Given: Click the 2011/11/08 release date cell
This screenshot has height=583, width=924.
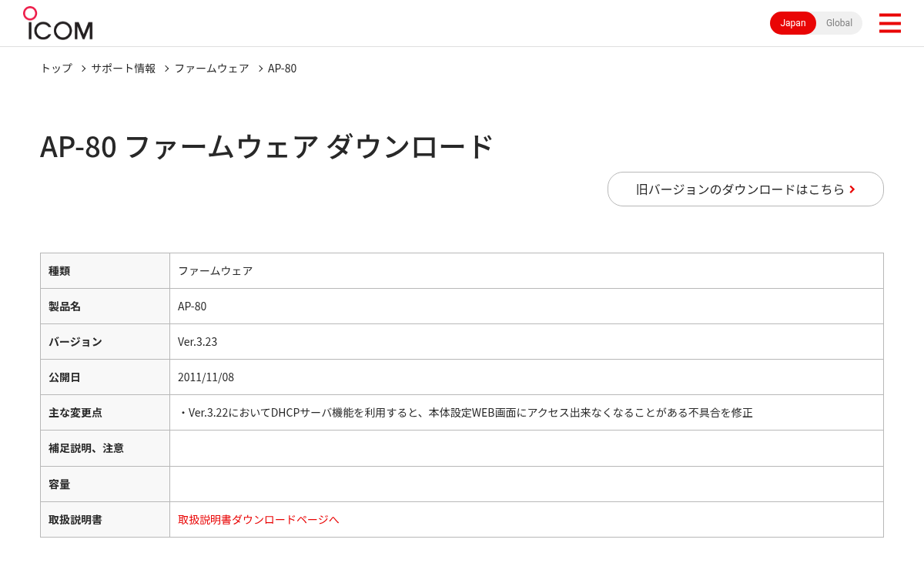Looking at the screenshot, I should [526, 377].
